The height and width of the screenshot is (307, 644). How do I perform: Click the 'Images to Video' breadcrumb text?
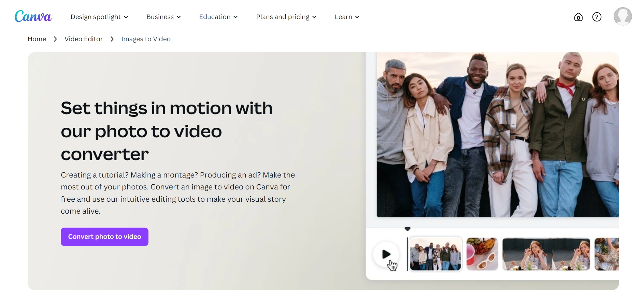click(146, 39)
